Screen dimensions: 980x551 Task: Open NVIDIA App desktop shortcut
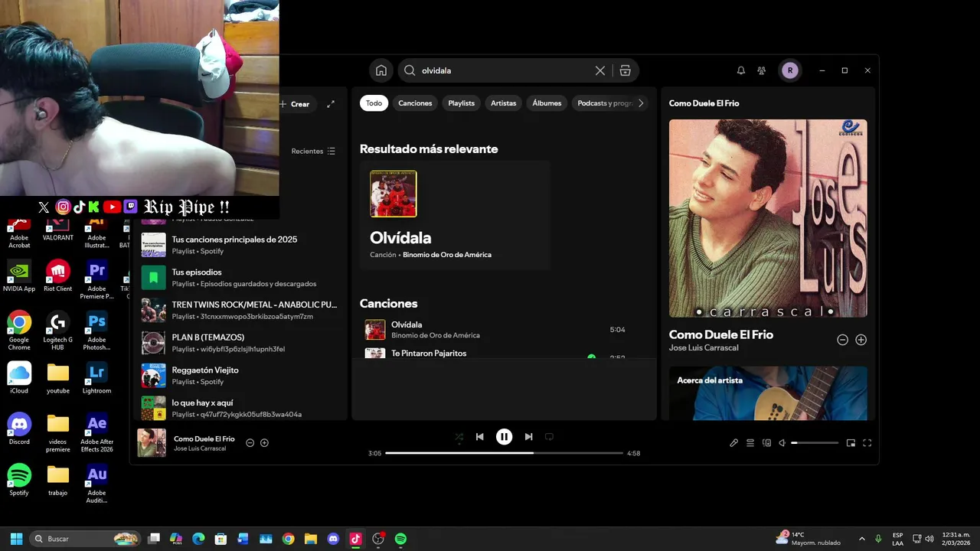(x=19, y=275)
